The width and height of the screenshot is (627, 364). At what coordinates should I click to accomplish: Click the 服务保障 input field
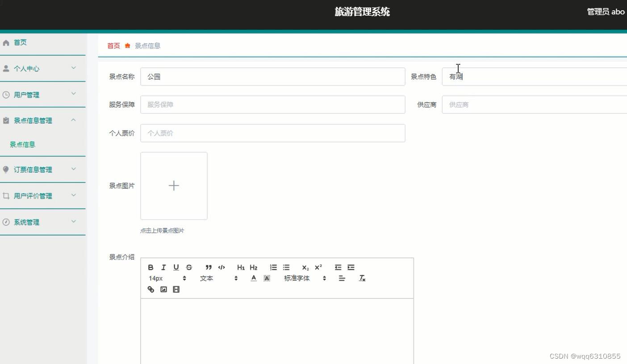click(x=273, y=104)
